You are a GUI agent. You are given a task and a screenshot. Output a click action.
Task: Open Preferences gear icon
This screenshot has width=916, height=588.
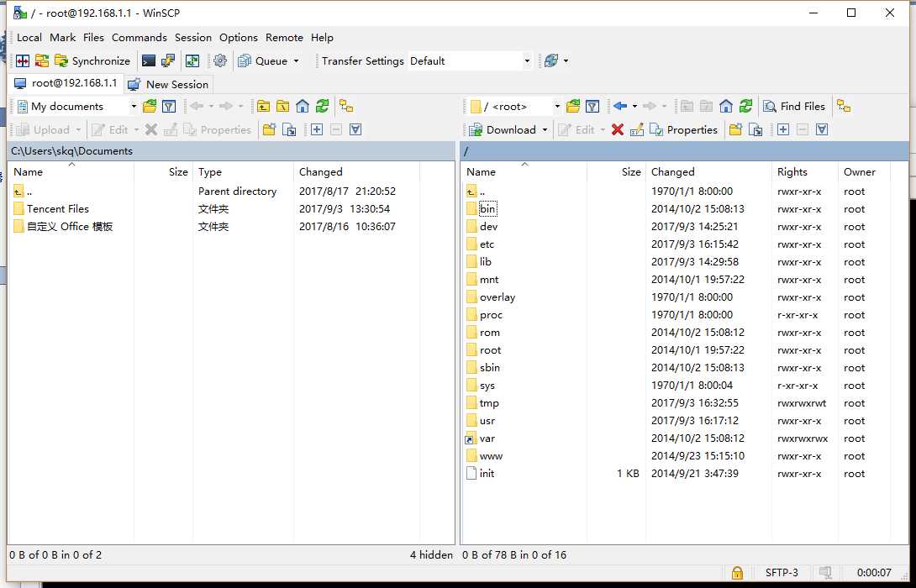pyautogui.click(x=220, y=60)
